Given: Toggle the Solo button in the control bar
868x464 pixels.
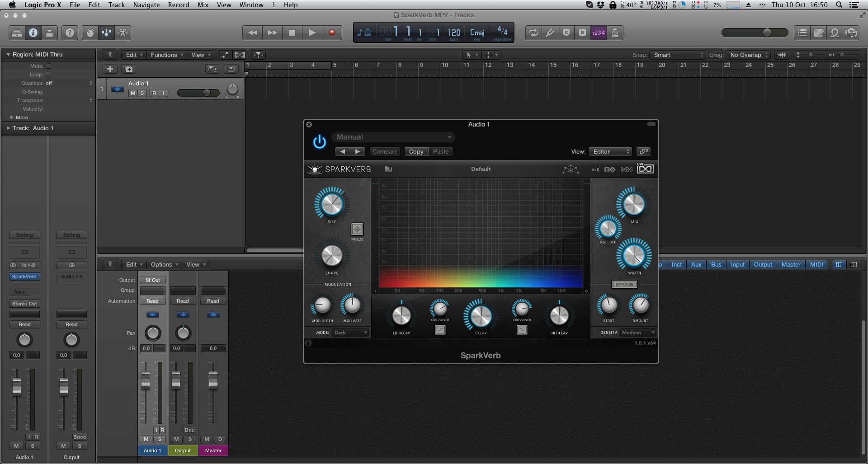Looking at the screenshot, I should (x=582, y=33).
